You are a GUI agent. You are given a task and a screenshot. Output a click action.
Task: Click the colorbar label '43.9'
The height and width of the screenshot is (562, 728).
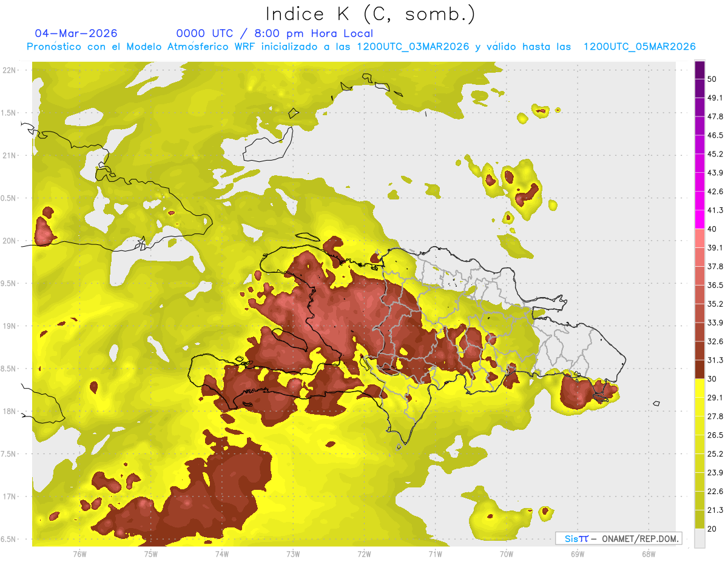[x=715, y=173]
